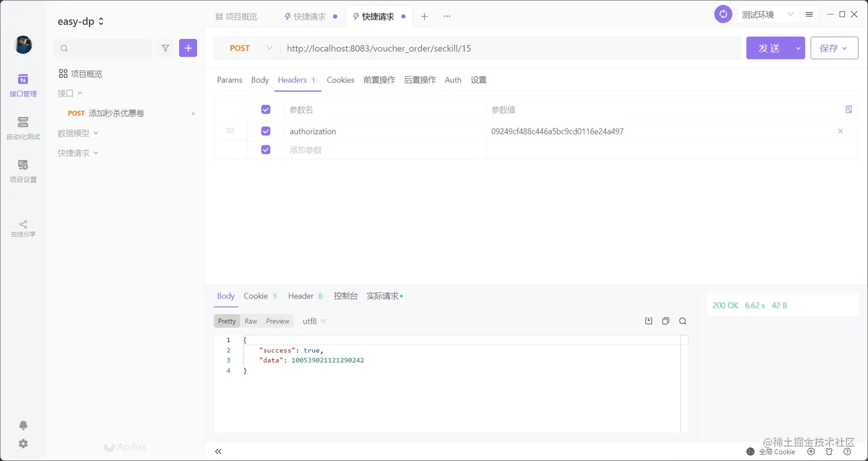
Task: Open the filter icon beside the search box
Action: point(165,48)
